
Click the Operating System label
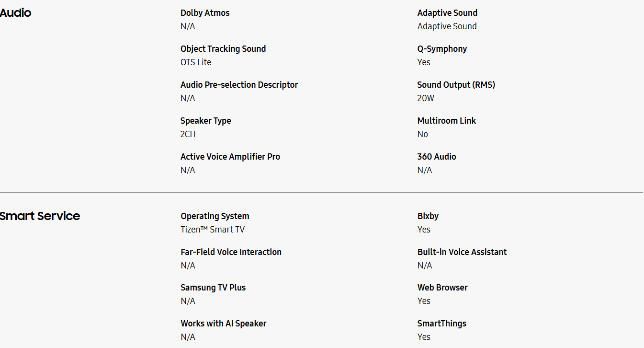pyautogui.click(x=215, y=216)
